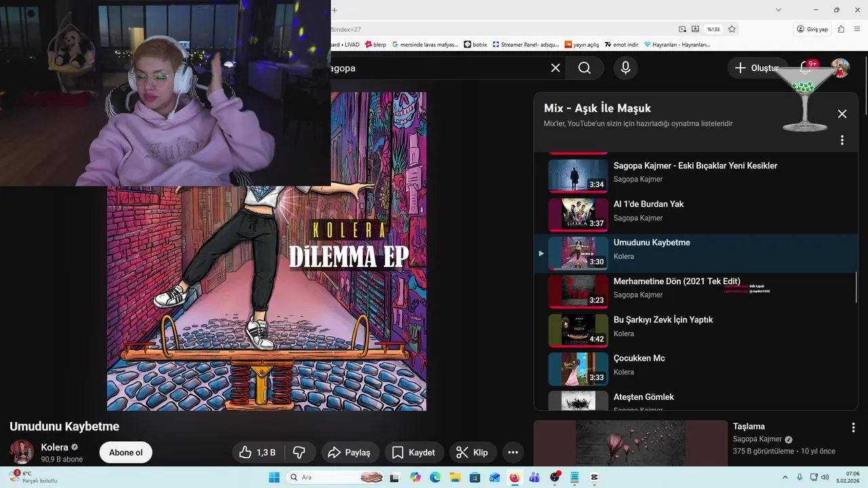Like the video with thumbs up
This screenshot has height=488, width=868.
click(x=258, y=453)
